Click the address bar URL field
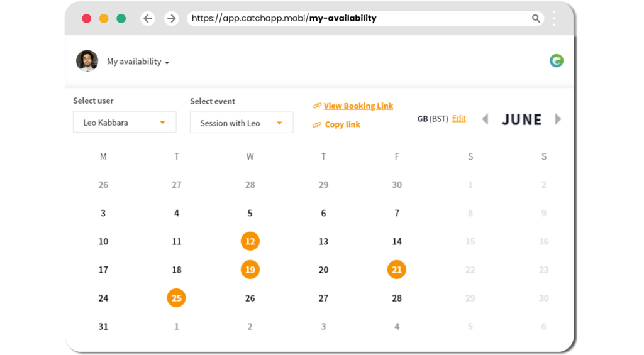 359,18
